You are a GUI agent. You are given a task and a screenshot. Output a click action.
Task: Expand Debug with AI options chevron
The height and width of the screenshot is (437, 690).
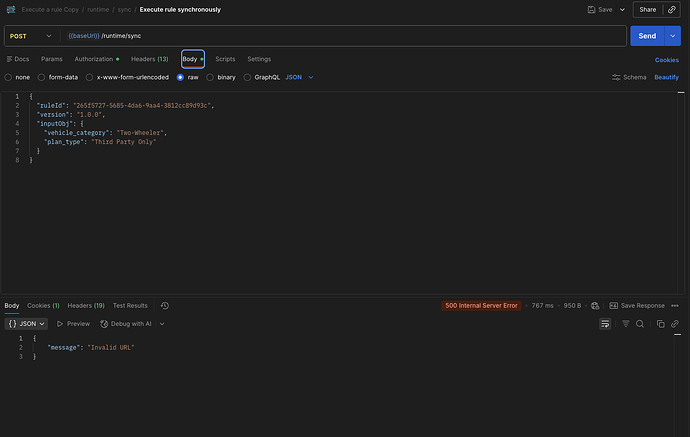coord(162,324)
